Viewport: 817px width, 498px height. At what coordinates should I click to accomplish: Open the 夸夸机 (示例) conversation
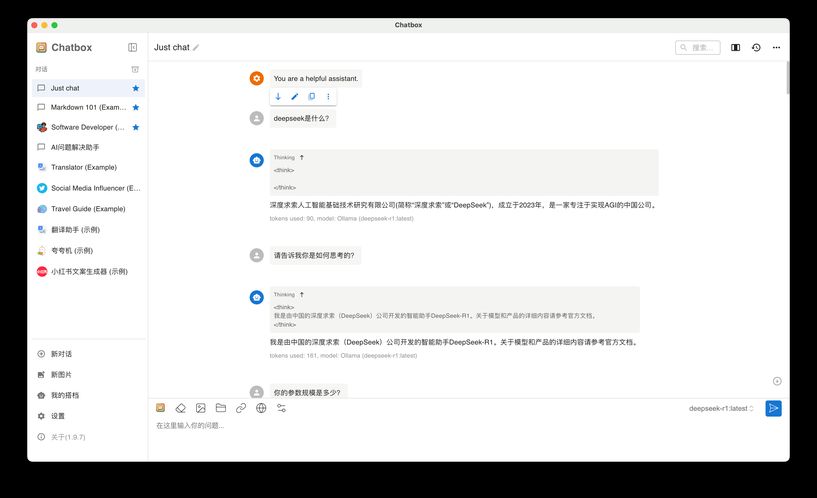(x=89, y=251)
